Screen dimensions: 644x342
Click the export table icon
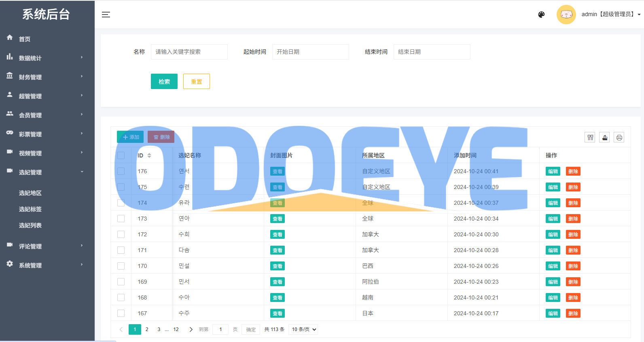coord(605,138)
